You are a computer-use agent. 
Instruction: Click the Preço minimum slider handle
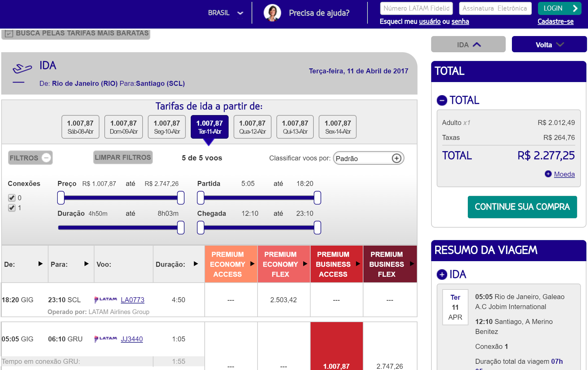click(61, 198)
